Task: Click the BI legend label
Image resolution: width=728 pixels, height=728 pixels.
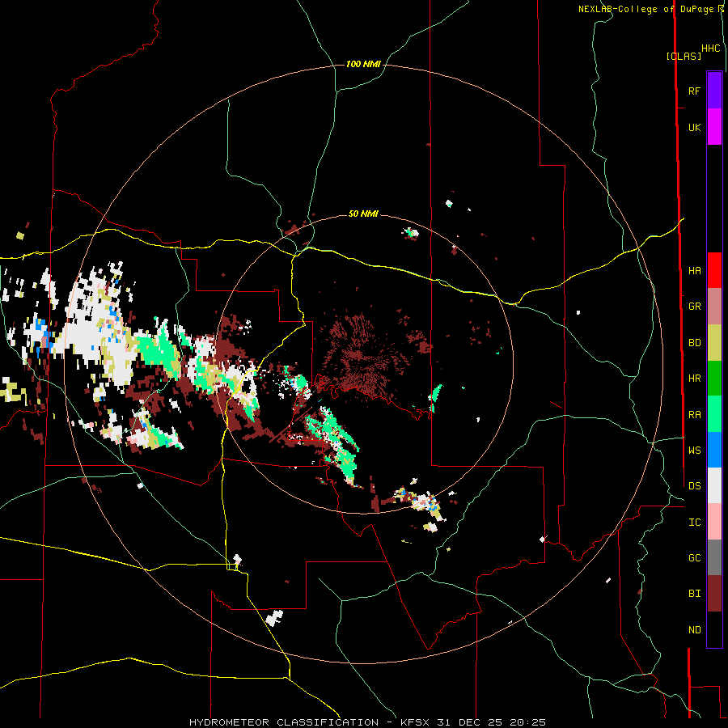Action: coord(694,594)
